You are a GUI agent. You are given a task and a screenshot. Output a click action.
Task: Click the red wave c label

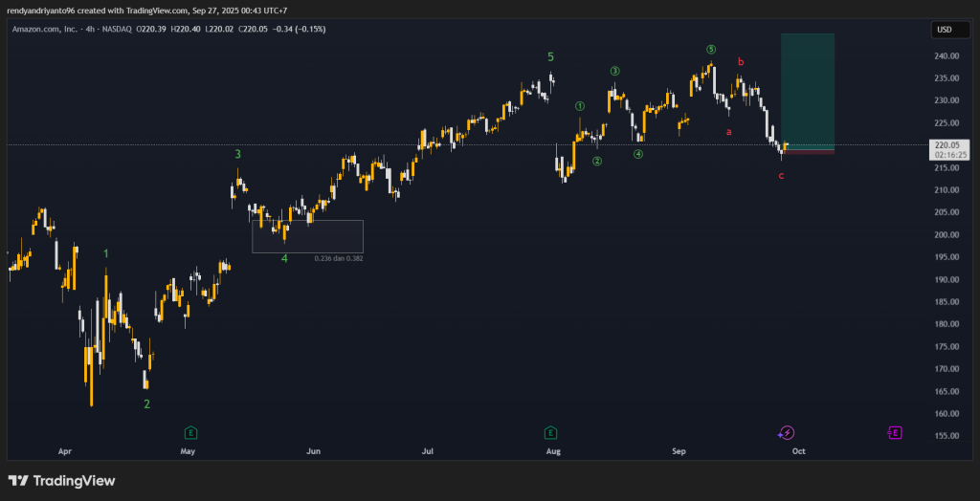coord(781,176)
